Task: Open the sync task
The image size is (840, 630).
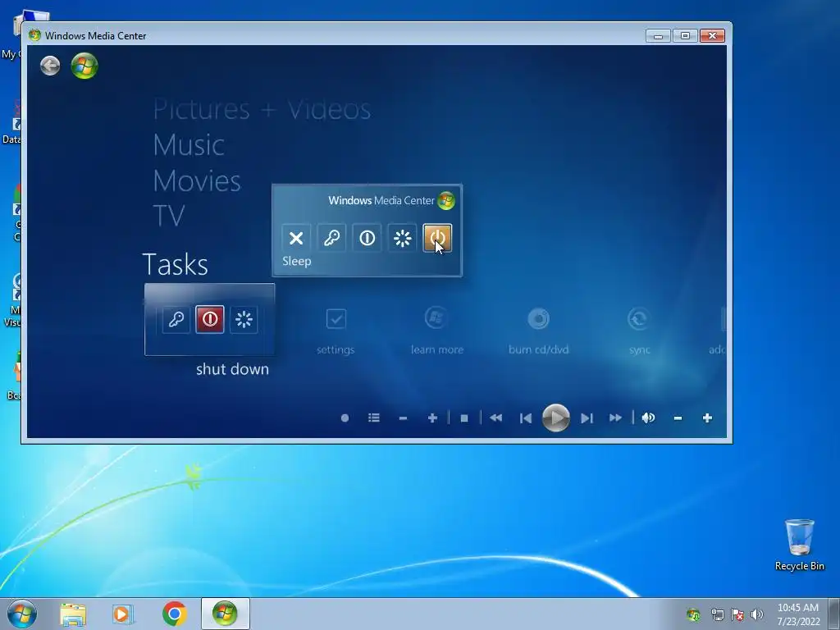Action: click(x=639, y=331)
